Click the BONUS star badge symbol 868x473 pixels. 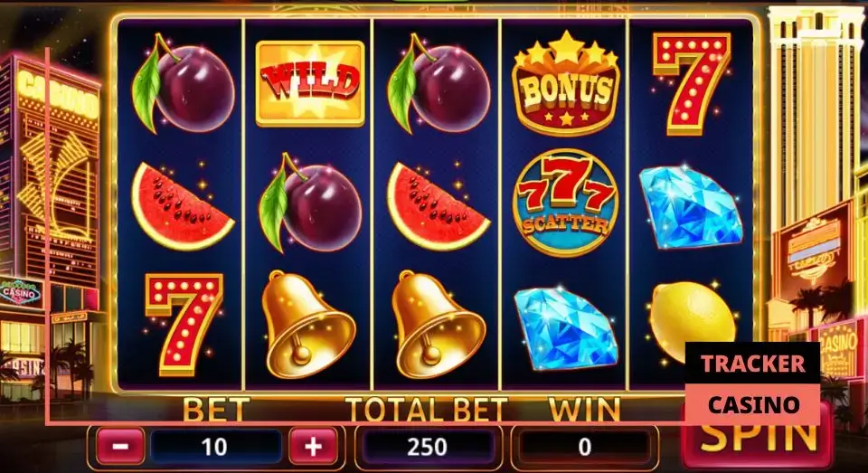pyautogui.click(x=565, y=83)
